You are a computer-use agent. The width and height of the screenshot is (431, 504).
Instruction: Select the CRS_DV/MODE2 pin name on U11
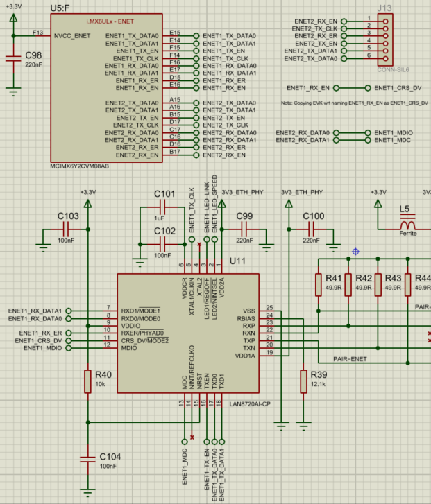point(145,340)
